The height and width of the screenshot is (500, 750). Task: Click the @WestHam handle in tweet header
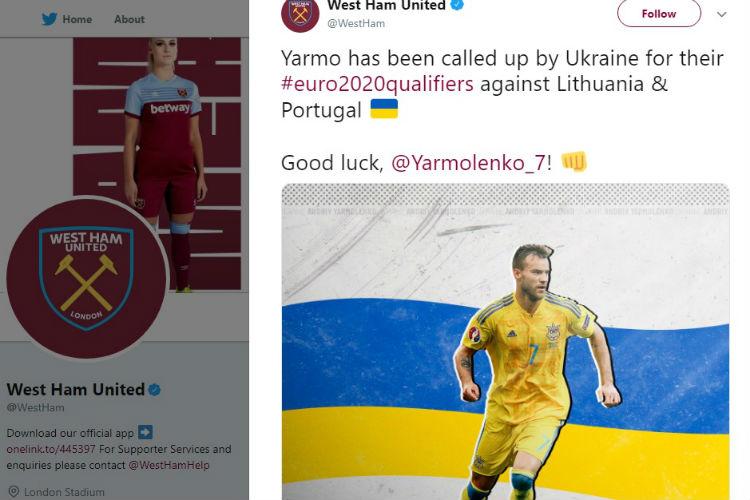[x=356, y=23]
